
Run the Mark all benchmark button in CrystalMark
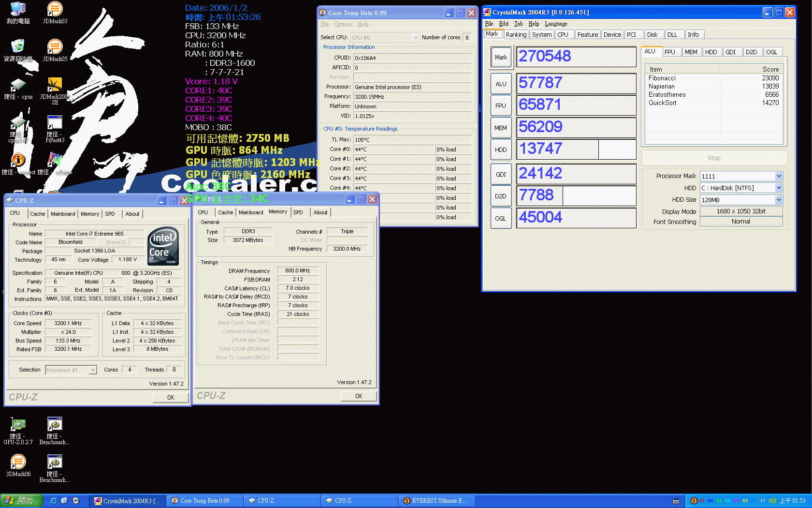501,57
